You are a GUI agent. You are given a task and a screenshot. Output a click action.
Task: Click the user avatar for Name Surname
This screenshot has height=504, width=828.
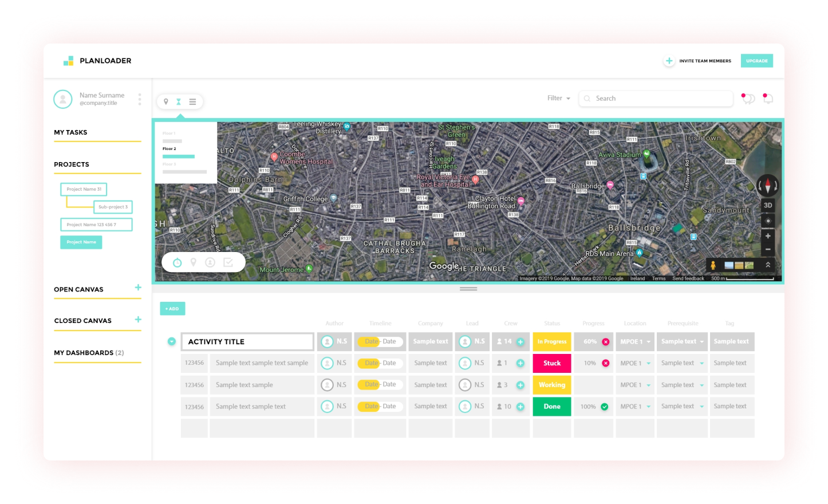[x=63, y=99]
